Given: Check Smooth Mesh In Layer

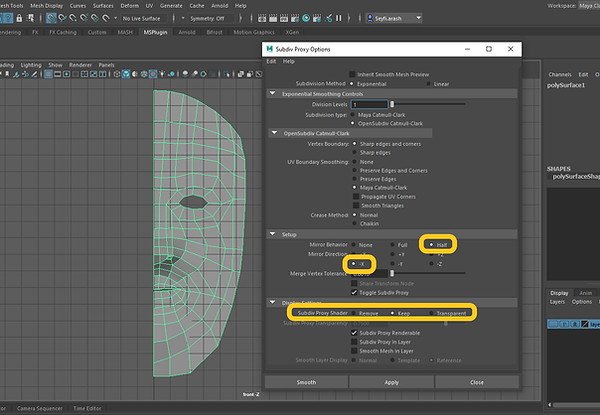Looking at the screenshot, I should (354, 351).
